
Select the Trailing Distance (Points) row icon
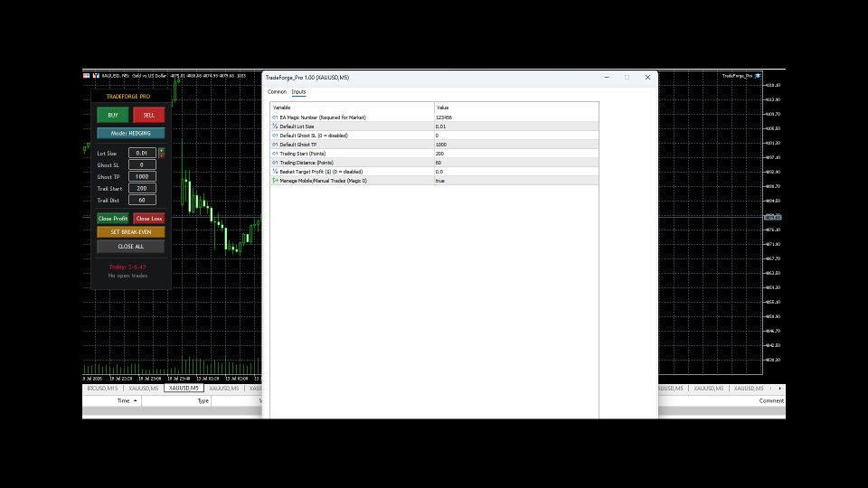(x=275, y=163)
